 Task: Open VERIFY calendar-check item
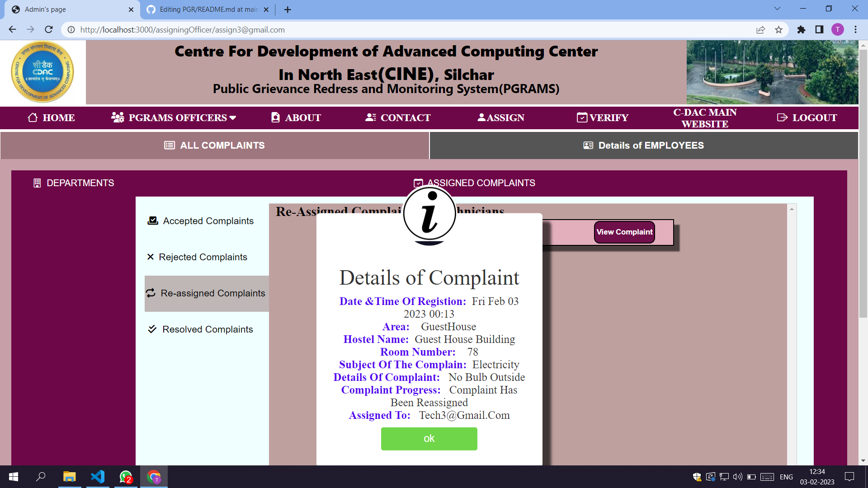click(x=602, y=117)
